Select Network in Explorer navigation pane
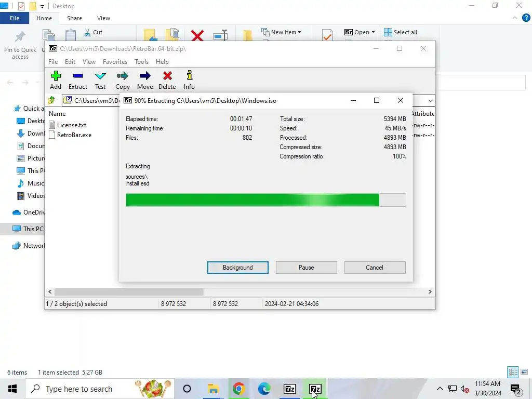 point(29,246)
